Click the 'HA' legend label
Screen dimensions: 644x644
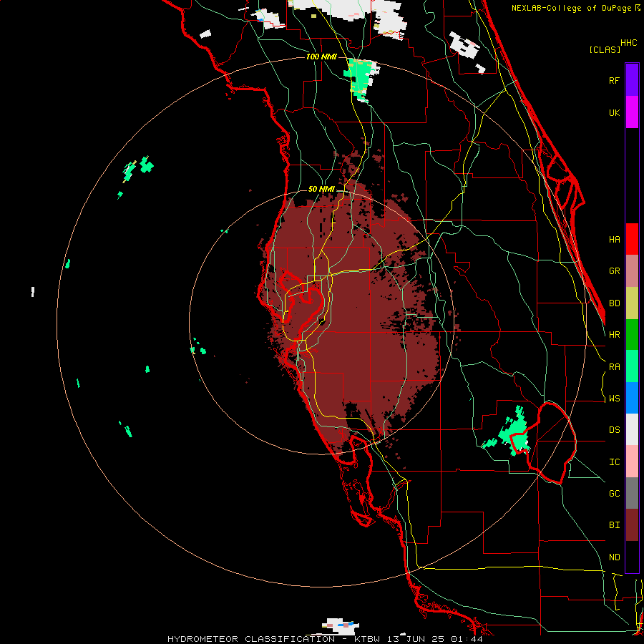tap(614, 239)
